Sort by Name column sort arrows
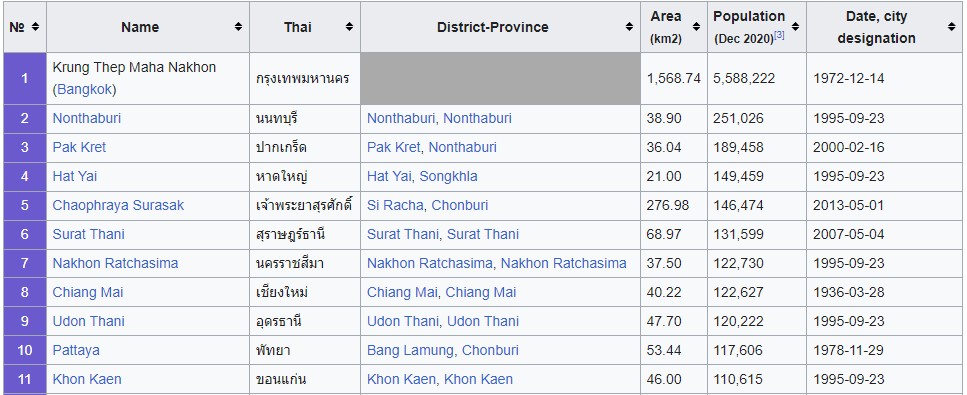Viewport: 967px width, 395px height. coord(238,27)
